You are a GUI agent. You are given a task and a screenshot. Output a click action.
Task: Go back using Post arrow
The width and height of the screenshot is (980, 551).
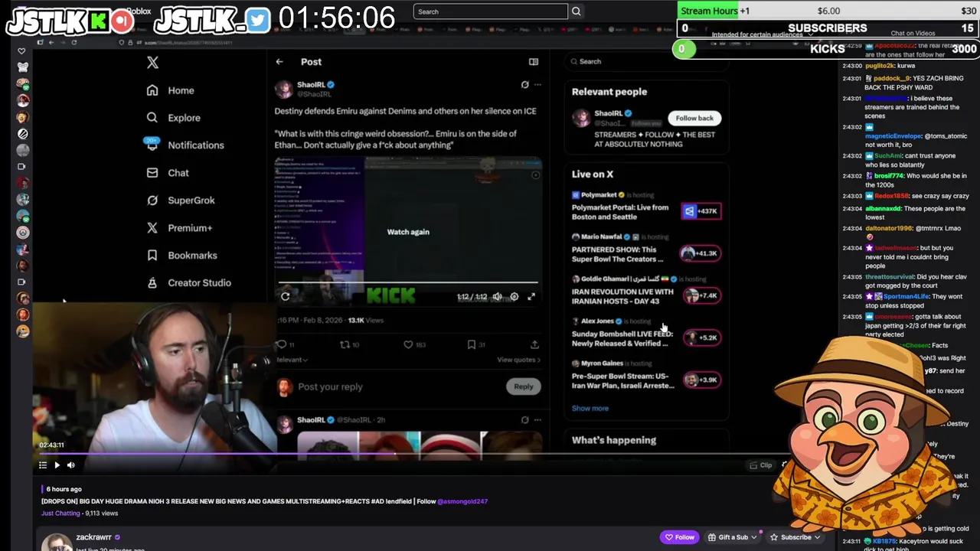click(279, 62)
